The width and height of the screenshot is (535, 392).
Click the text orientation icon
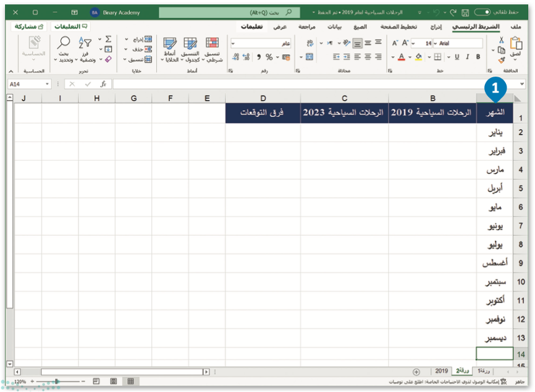pos(347,43)
